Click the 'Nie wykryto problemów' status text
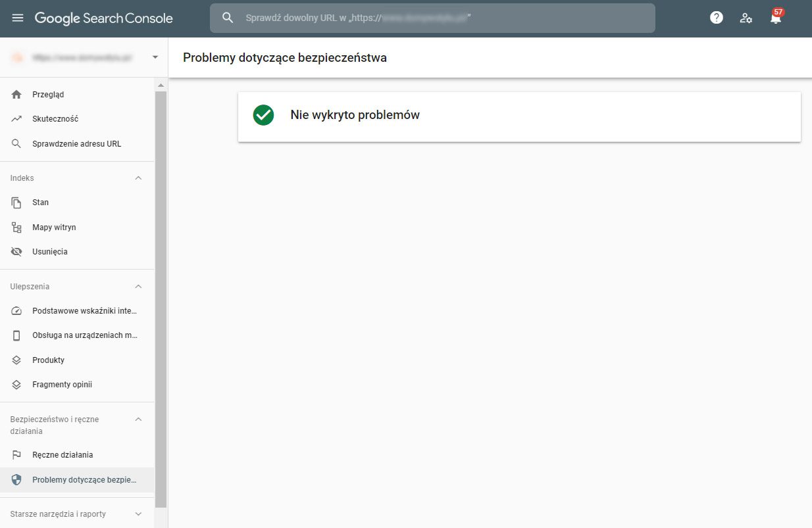 pos(355,115)
